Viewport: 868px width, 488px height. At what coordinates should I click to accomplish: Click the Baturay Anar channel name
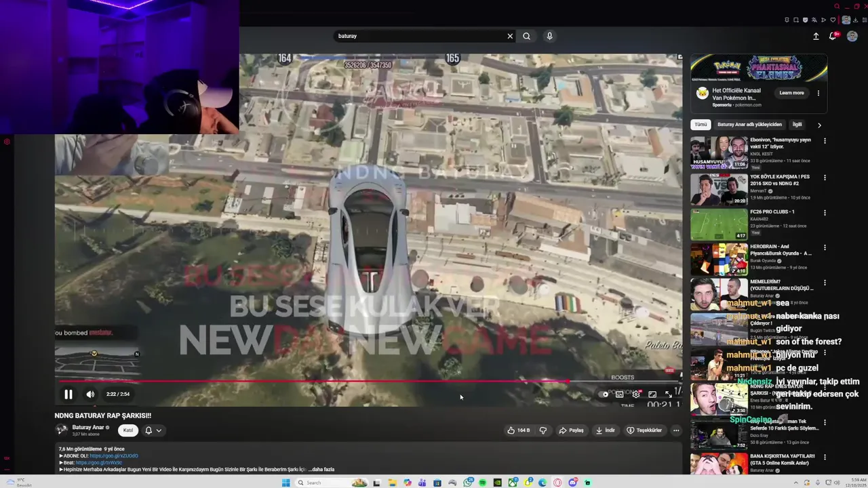click(88, 428)
